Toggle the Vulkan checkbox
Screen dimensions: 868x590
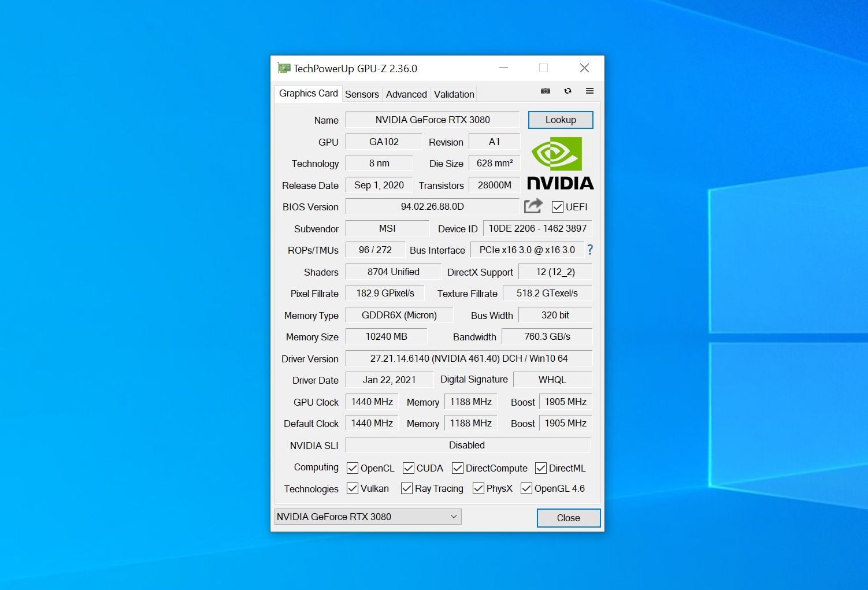click(353, 488)
